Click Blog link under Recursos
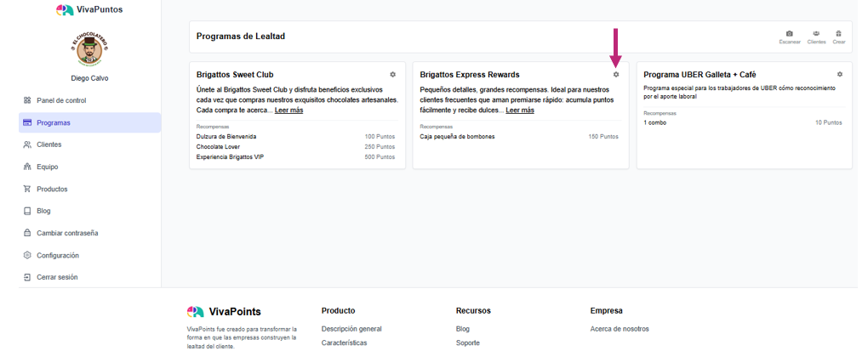This screenshot has width=868, height=351. (x=463, y=329)
